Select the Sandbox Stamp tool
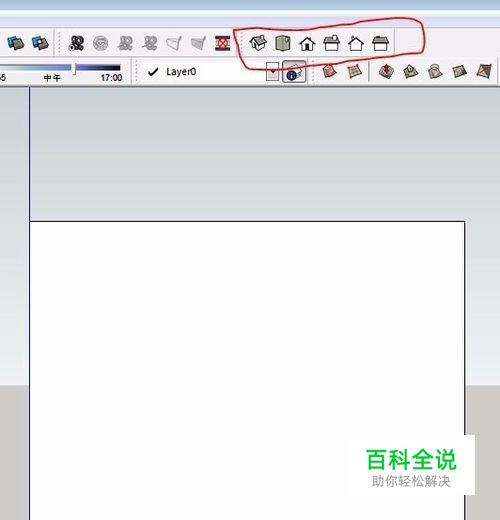500x520 pixels. click(410, 71)
